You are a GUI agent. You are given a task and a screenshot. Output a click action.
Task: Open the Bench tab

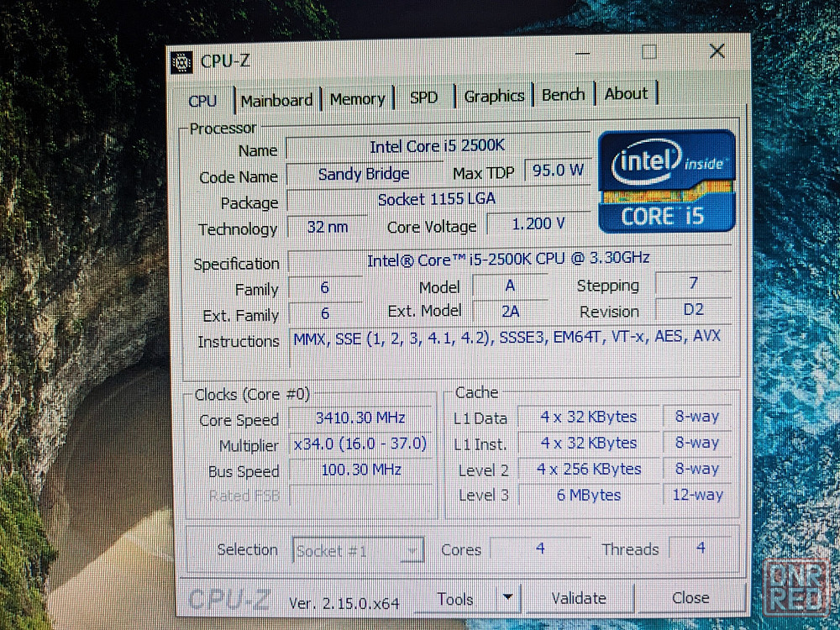[x=563, y=95]
